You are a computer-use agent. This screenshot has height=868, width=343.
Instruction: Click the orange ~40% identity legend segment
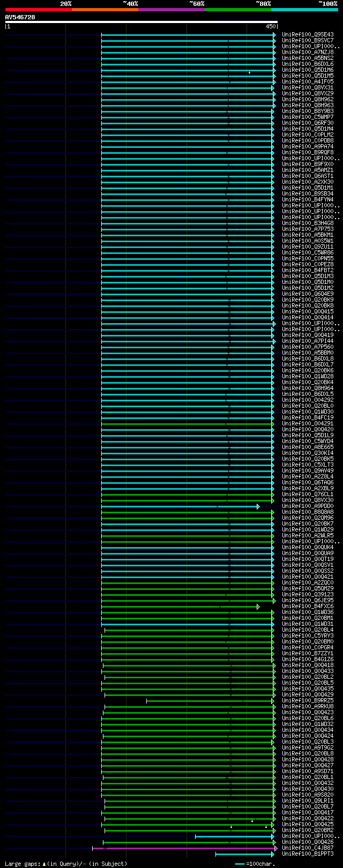coord(105,9)
